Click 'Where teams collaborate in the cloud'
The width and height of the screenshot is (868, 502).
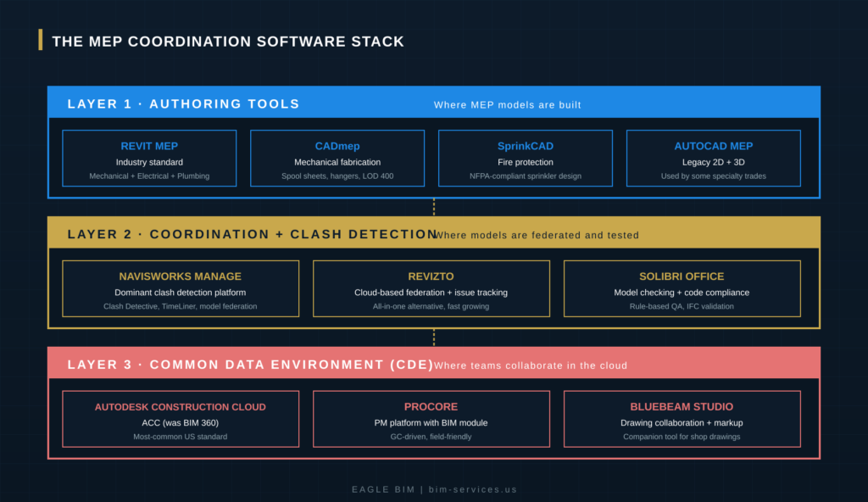(531, 365)
